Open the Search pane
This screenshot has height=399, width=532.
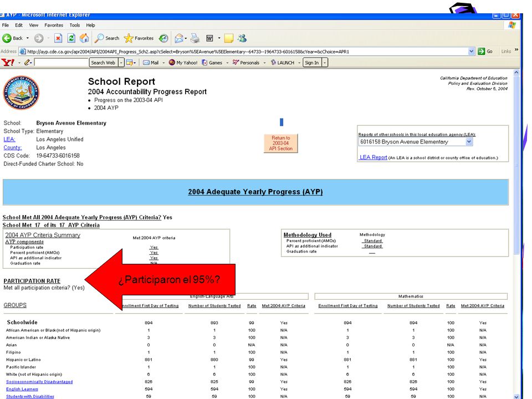[x=107, y=38]
